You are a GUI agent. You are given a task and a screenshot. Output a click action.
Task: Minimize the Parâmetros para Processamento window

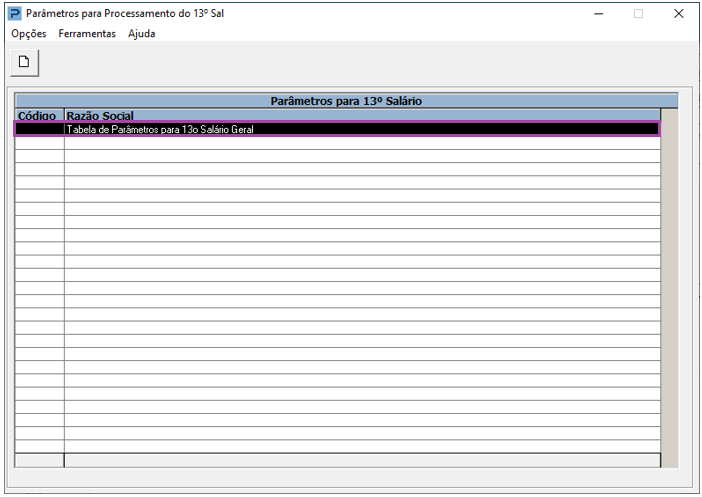[x=599, y=14]
